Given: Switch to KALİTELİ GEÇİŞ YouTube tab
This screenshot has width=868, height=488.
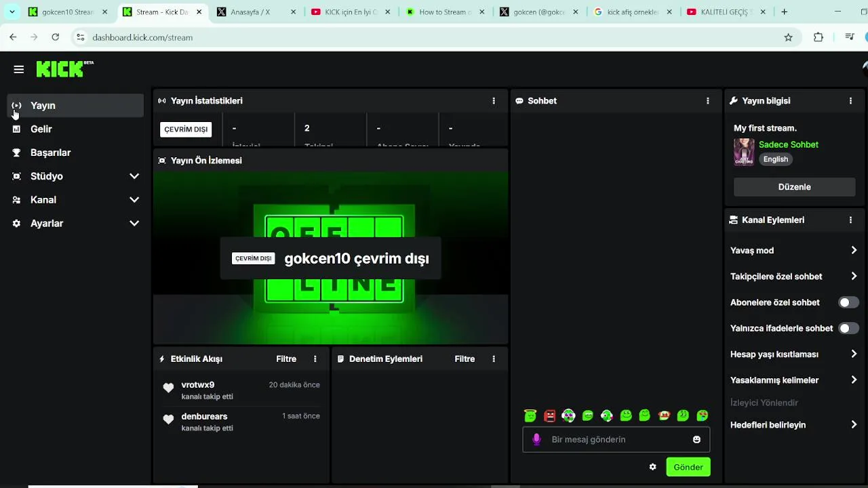Looking at the screenshot, I should [x=727, y=12].
